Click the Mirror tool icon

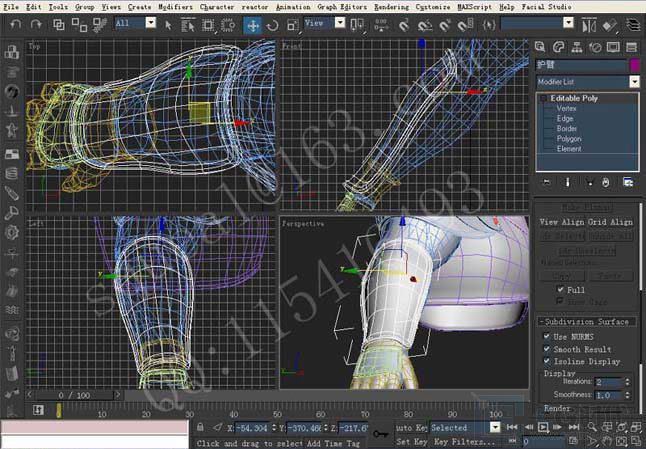(589, 26)
